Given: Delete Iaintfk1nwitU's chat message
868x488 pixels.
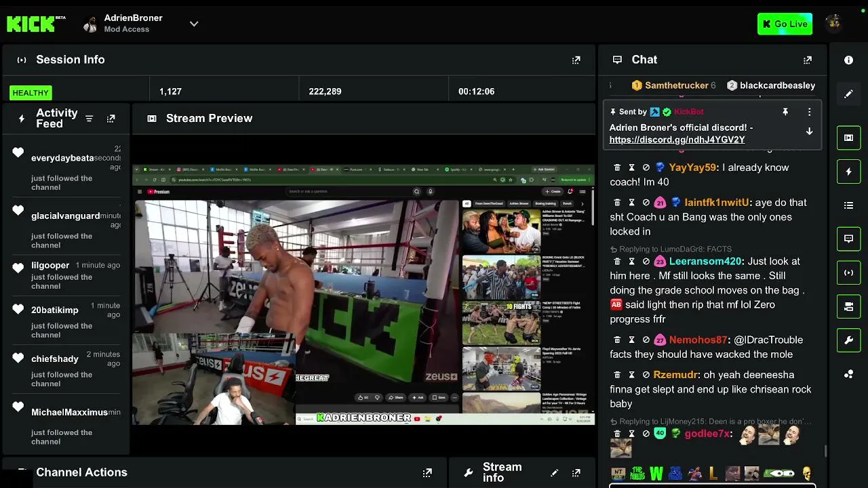Looking at the screenshot, I should coord(617,203).
